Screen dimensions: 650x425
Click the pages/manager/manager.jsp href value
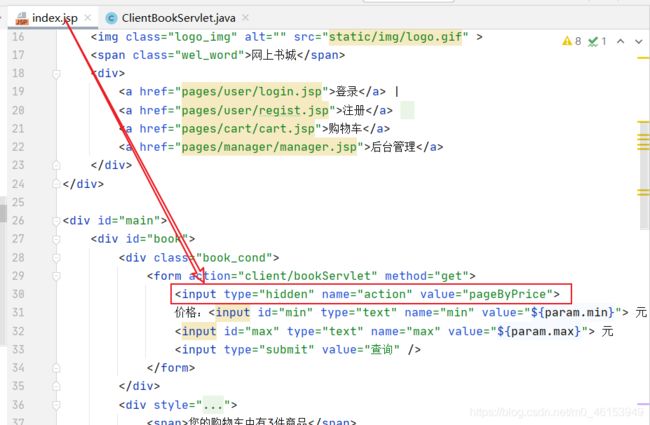(x=269, y=147)
